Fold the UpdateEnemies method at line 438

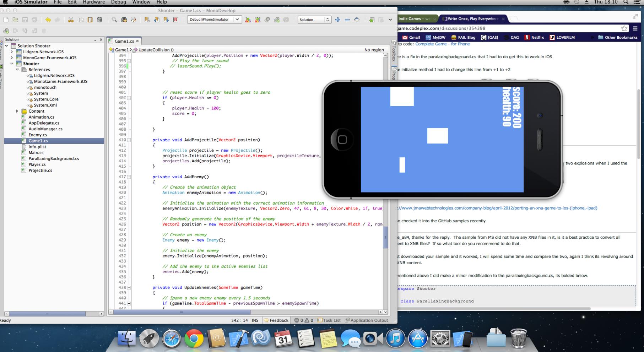tap(129, 288)
